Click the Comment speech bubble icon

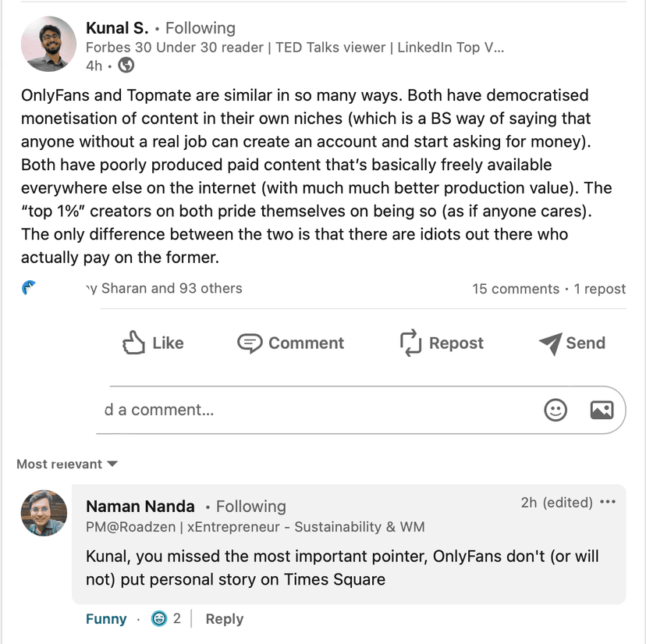[x=250, y=343]
